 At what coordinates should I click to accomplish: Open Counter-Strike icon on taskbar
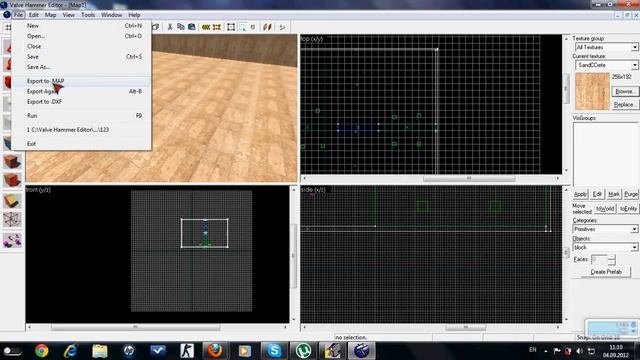[187, 351]
